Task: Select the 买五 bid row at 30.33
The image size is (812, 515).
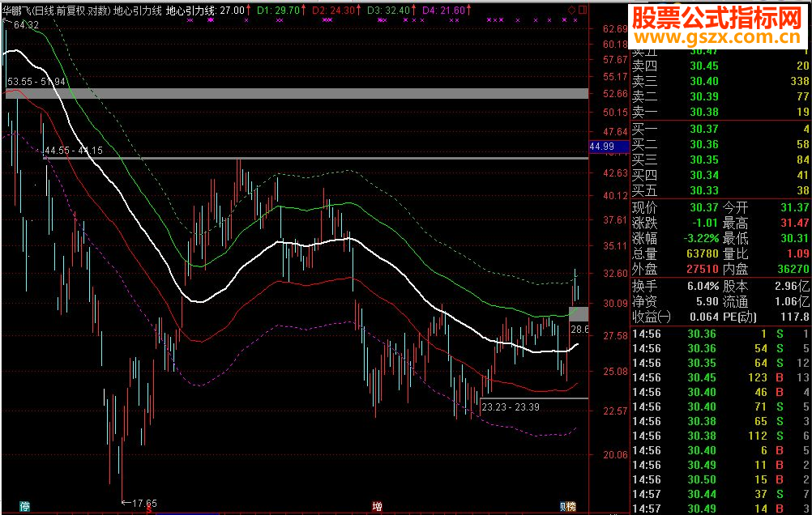Action: tap(720, 191)
